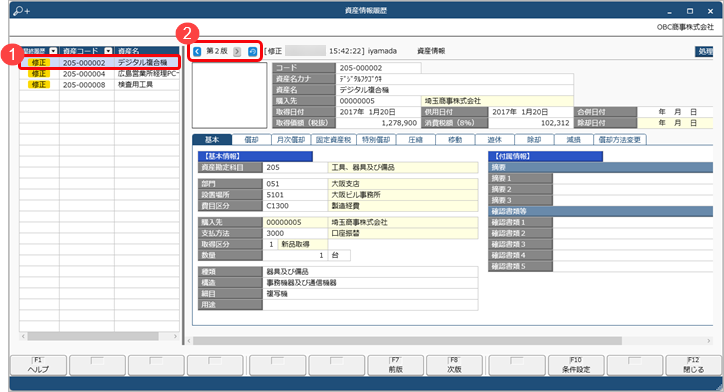Click the 資産名 field デジタル複合機
The height and width of the screenshot is (392, 724).
tap(454, 90)
